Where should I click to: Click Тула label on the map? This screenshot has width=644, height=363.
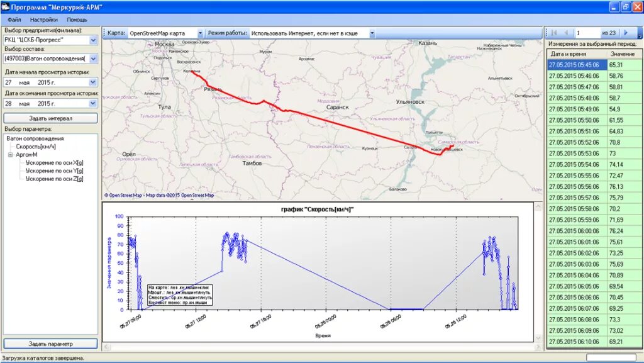pos(164,107)
